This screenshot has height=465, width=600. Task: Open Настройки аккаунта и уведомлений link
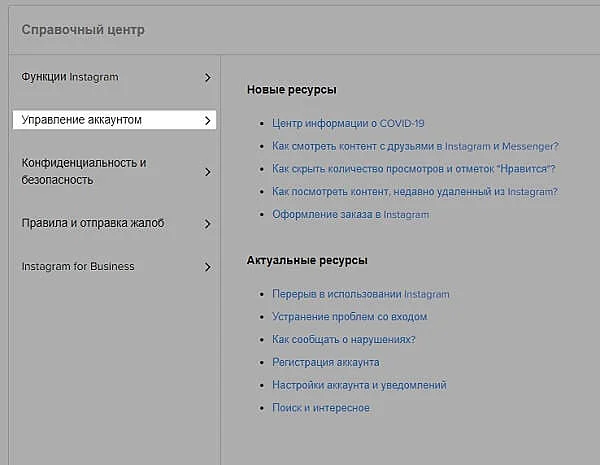pyautogui.click(x=359, y=385)
